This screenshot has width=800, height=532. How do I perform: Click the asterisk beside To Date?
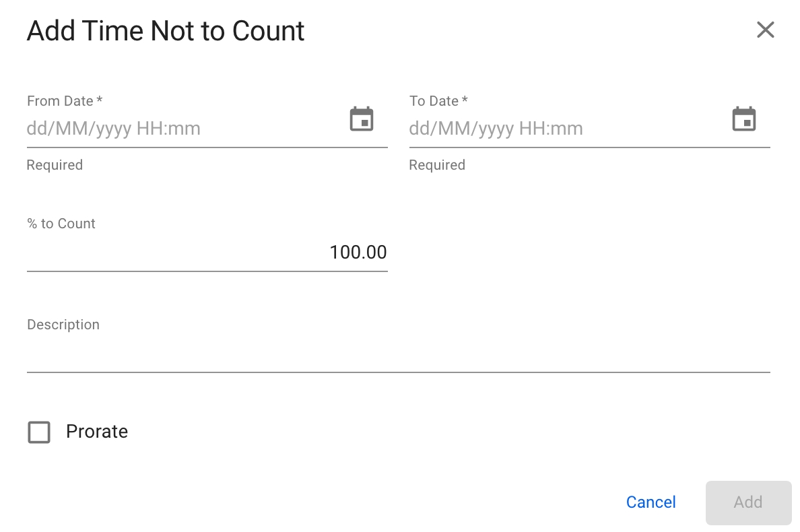[465, 100]
